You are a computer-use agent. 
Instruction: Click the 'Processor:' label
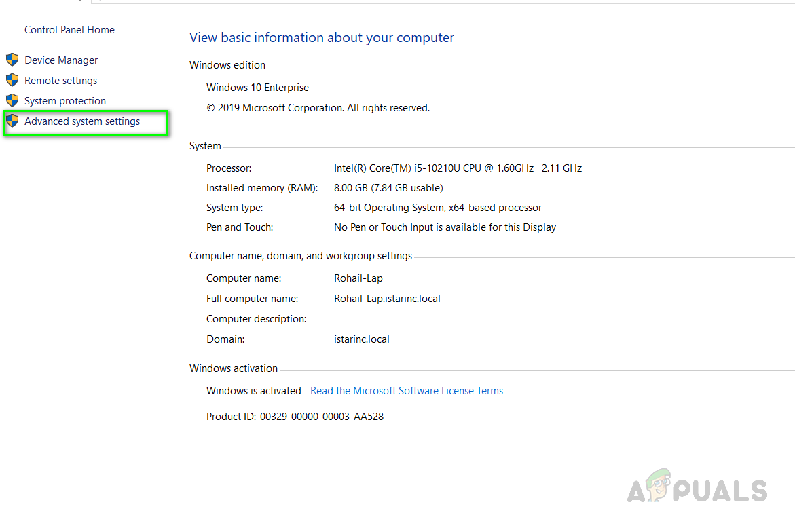click(x=229, y=168)
